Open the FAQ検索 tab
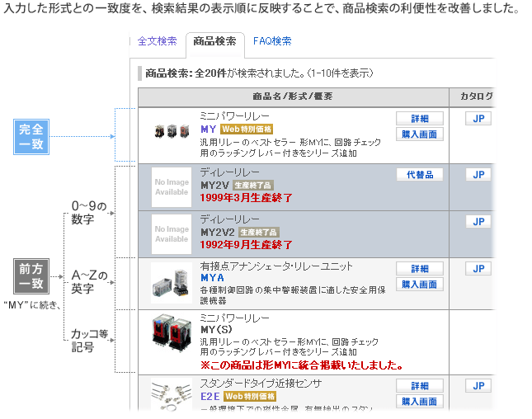 (x=272, y=41)
